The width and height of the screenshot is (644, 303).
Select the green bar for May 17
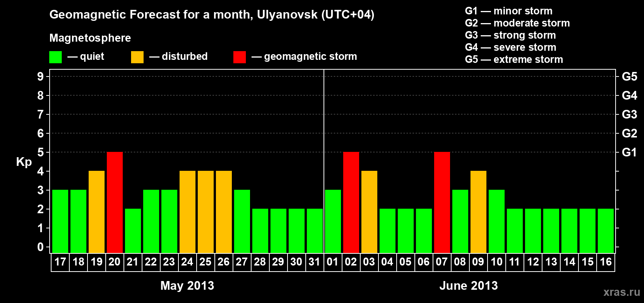point(60,221)
